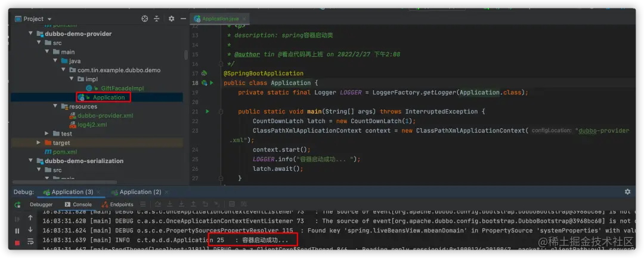Click Trace Current Stream Chain icon
Viewport: 644px width, 258px height.
(244, 204)
